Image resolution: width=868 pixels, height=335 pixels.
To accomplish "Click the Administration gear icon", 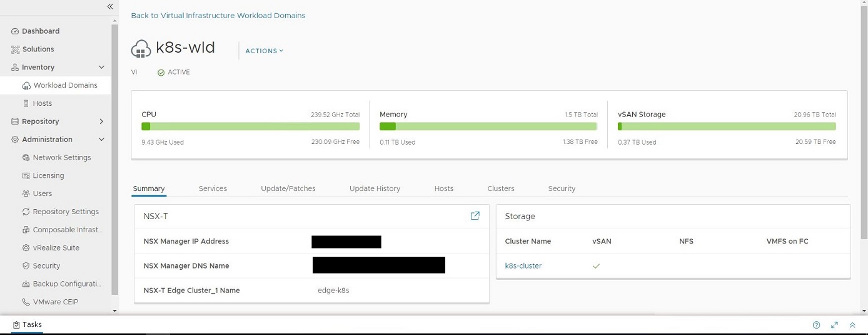I will tap(16, 140).
